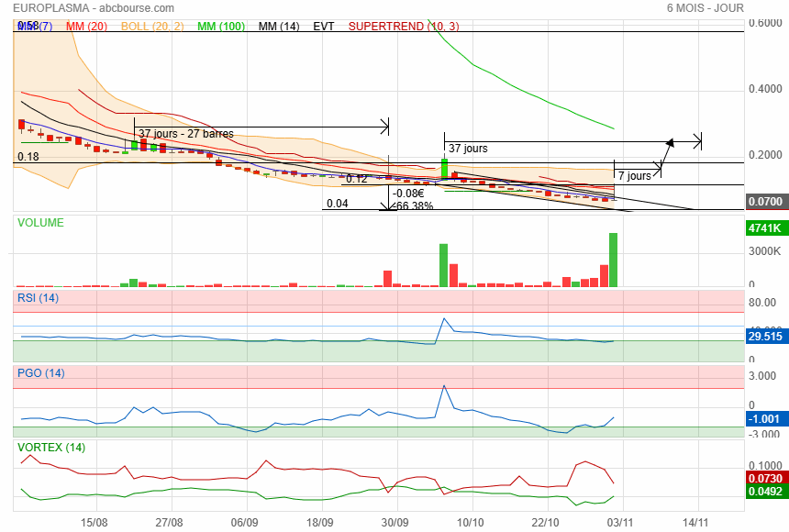Click the 0.0700 current price badge
The image size is (789, 532).
(x=765, y=201)
